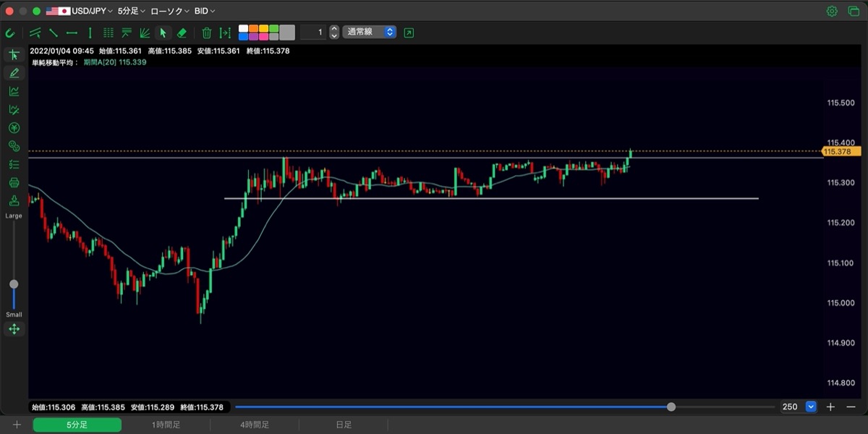Viewport: 868px width, 434px height.
Task: Switch to the 4時間足 tab
Action: pyautogui.click(x=255, y=425)
